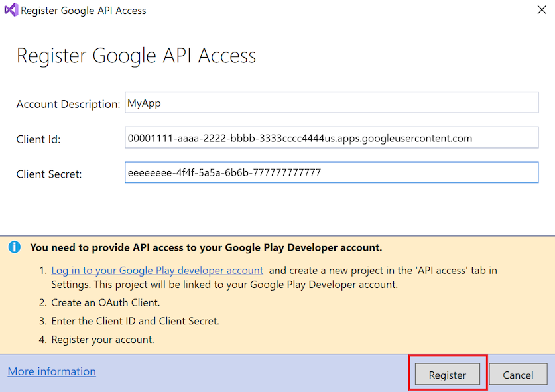This screenshot has width=555, height=392.
Task: Click the highlighted Register button inside red outline
Action: tap(447, 374)
